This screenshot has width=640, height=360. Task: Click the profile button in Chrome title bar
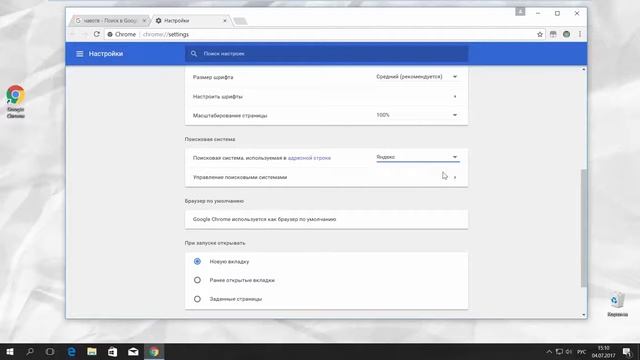[x=520, y=11]
